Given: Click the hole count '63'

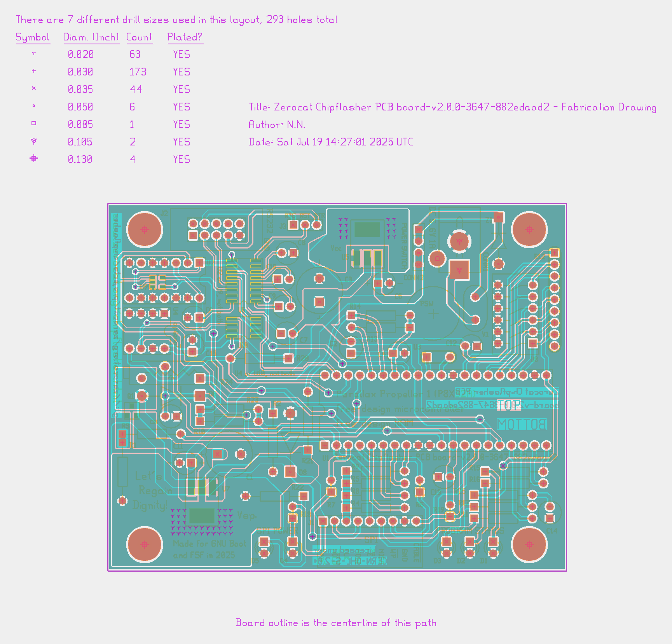Looking at the screenshot, I should pos(135,54).
